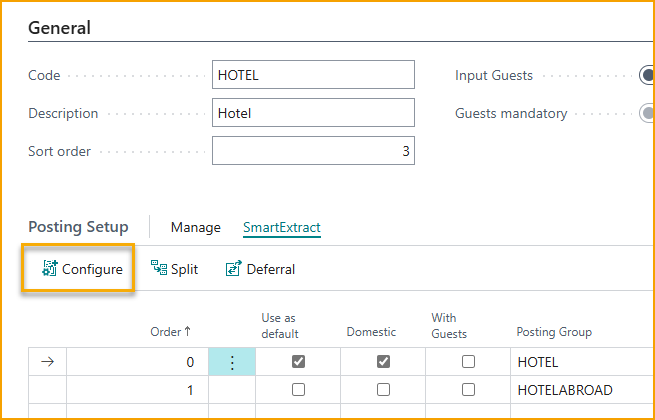Open row options three-dot menu
The height and width of the screenshot is (420, 655).
tap(232, 363)
